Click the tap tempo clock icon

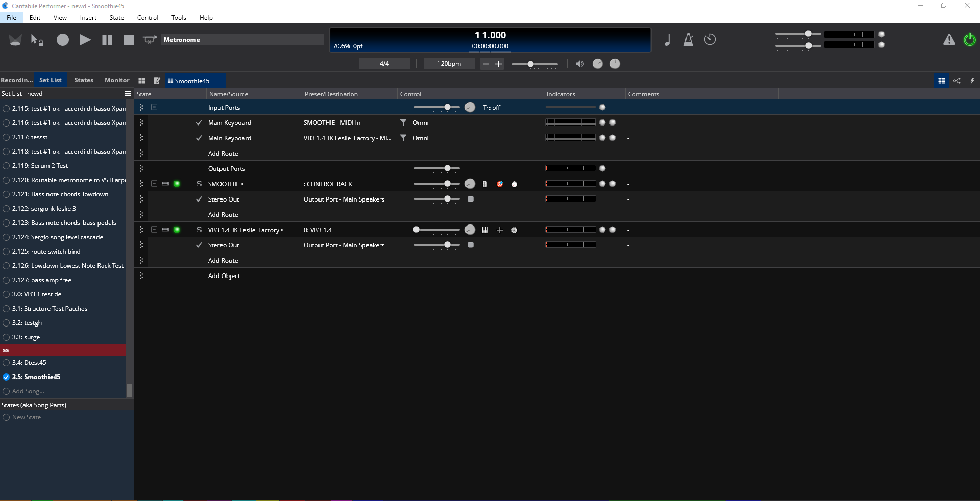pyautogui.click(x=710, y=40)
